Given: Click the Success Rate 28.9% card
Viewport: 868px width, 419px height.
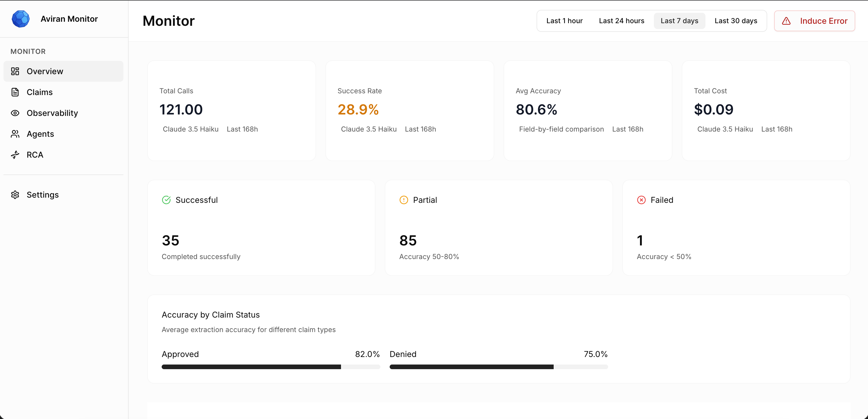Looking at the screenshot, I should [409, 111].
